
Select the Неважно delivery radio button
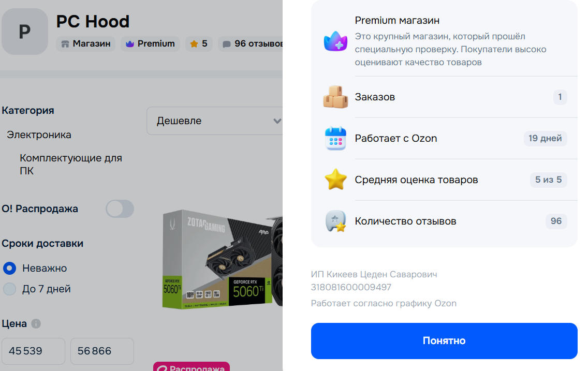tap(9, 269)
